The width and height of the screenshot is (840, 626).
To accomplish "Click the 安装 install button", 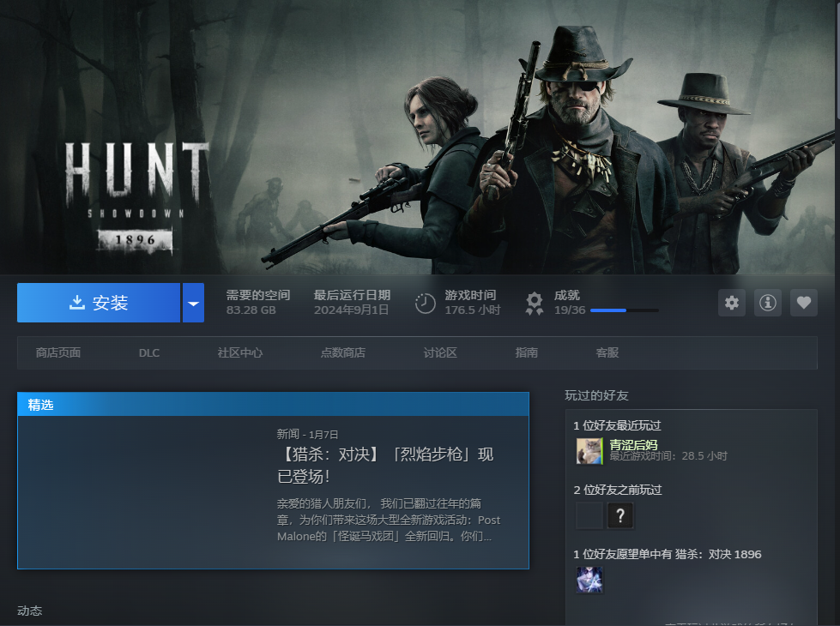I will [x=99, y=303].
